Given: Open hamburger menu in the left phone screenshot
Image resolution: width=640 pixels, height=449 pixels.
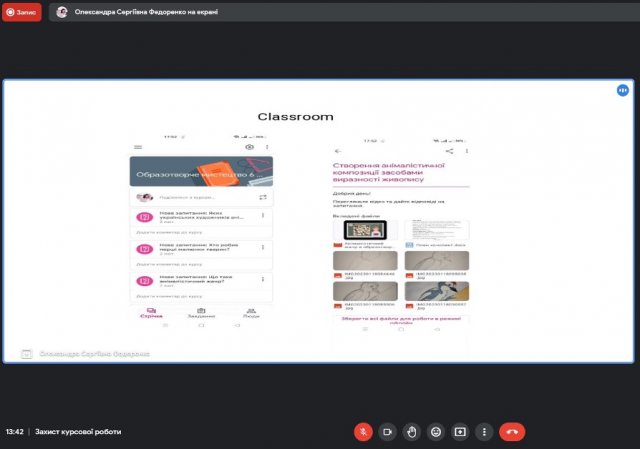Looking at the screenshot, I should [138, 147].
